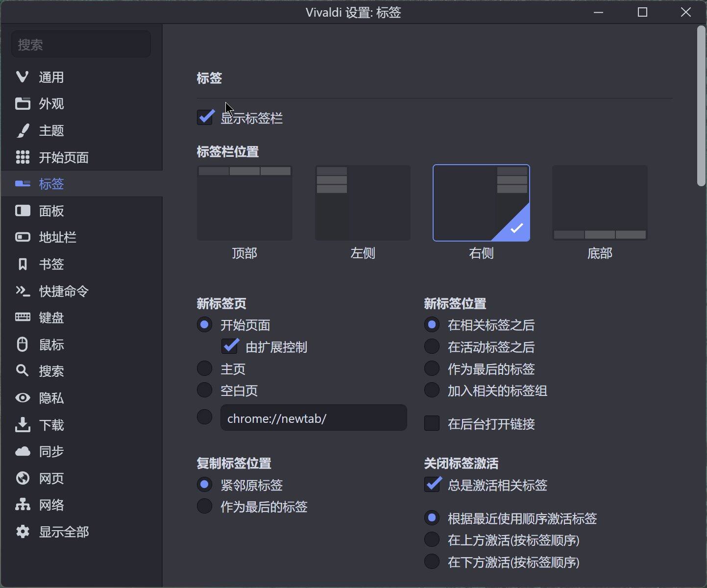Click the address bar icon beside 地址栏
707x588 pixels.
(x=23, y=237)
